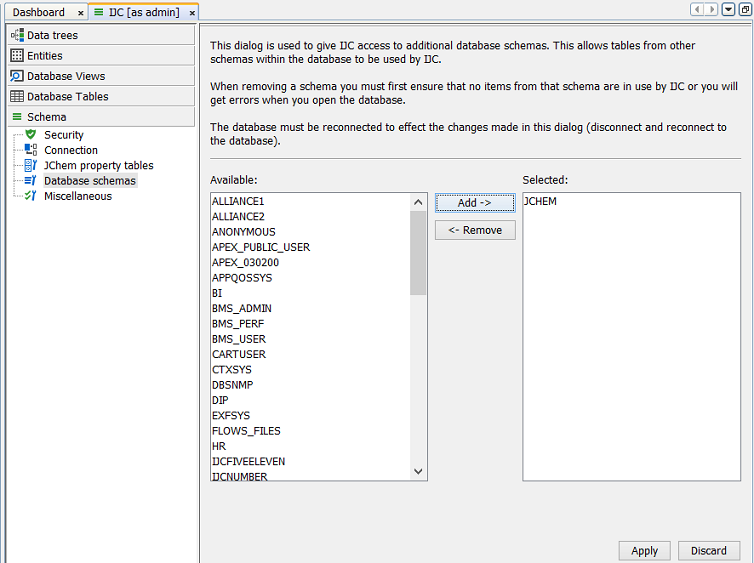The height and width of the screenshot is (563, 754).
Task: Click the Database schemas icon
Action: [30, 181]
